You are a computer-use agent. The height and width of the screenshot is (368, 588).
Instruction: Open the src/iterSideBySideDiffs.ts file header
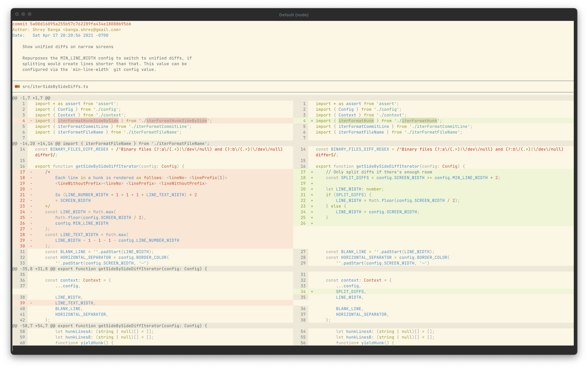tap(55, 86)
